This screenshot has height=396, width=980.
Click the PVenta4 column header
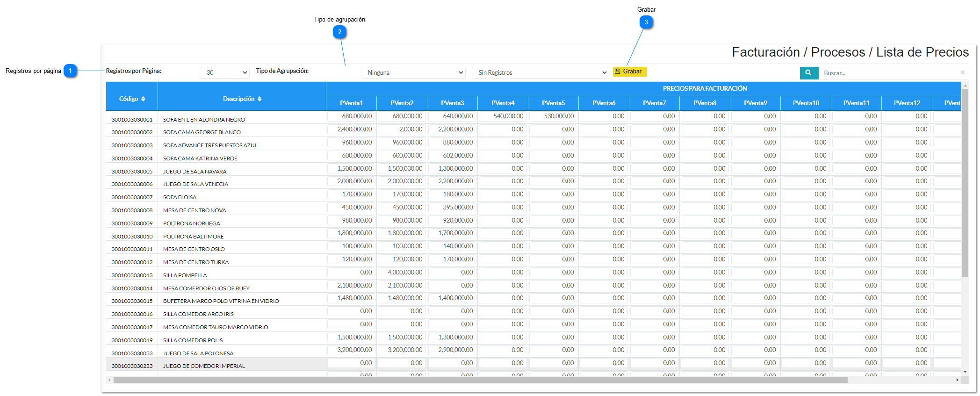[x=503, y=103]
